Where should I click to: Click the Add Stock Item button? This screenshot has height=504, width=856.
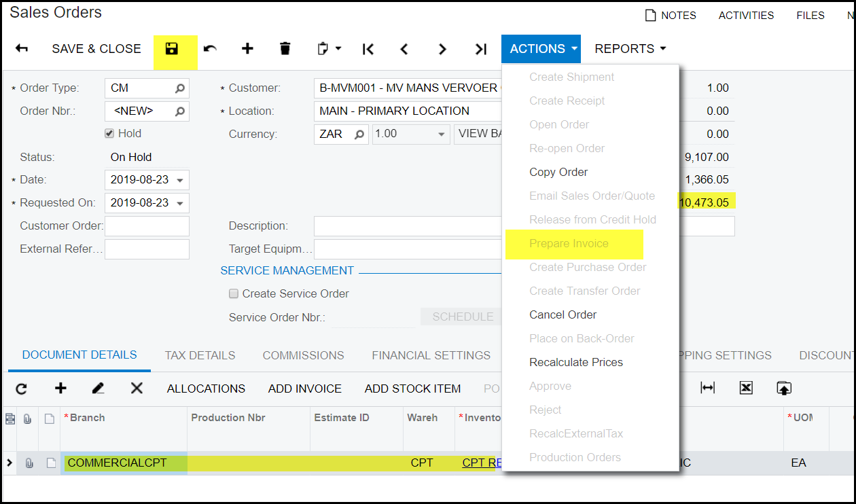pos(412,389)
